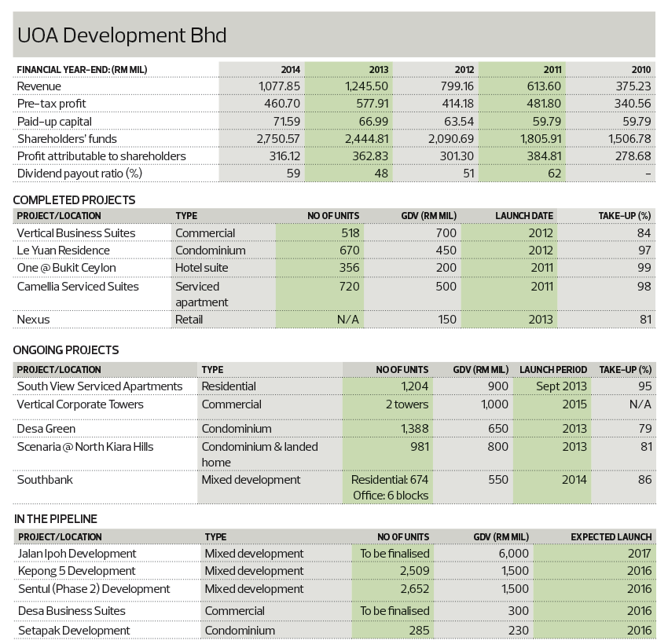Click Vertical Business Suites unit count 518
The image size is (668, 644).
click(x=351, y=233)
